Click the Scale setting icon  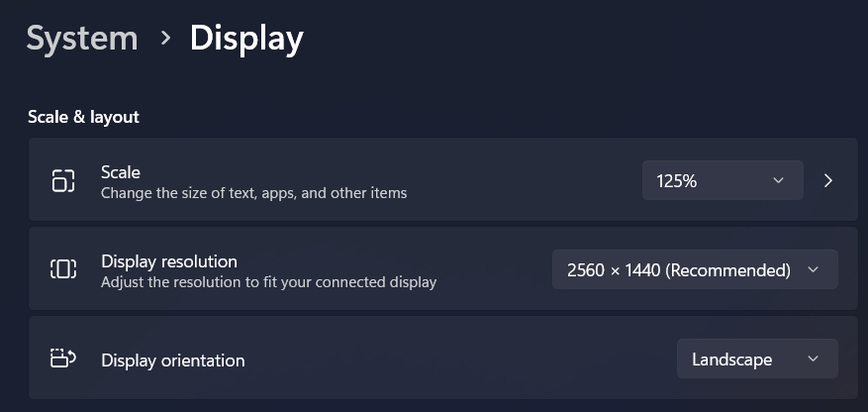(x=63, y=180)
